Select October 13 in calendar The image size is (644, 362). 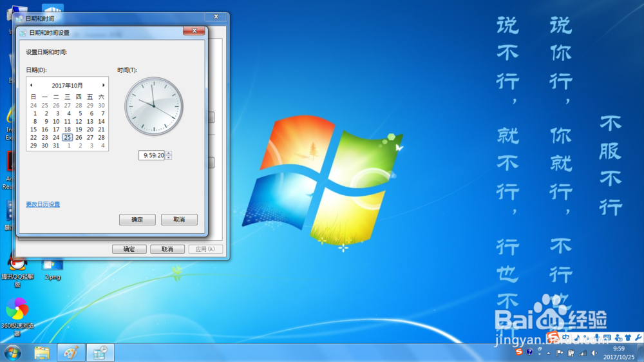[x=90, y=122]
